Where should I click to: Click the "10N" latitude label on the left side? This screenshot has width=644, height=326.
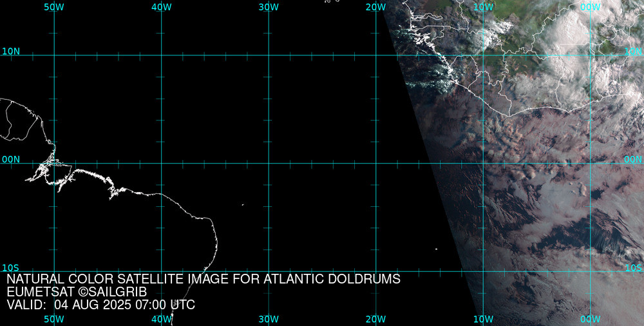tap(11, 52)
